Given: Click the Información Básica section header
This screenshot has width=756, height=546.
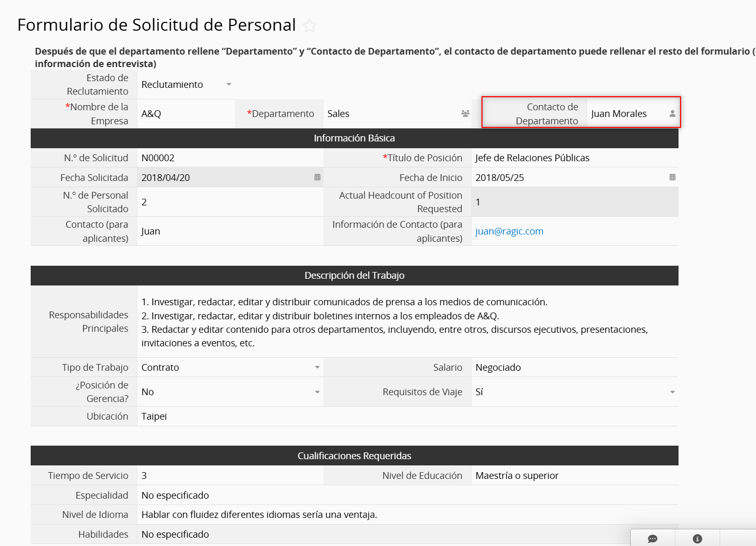Looking at the screenshot, I should click(x=354, y=138).
